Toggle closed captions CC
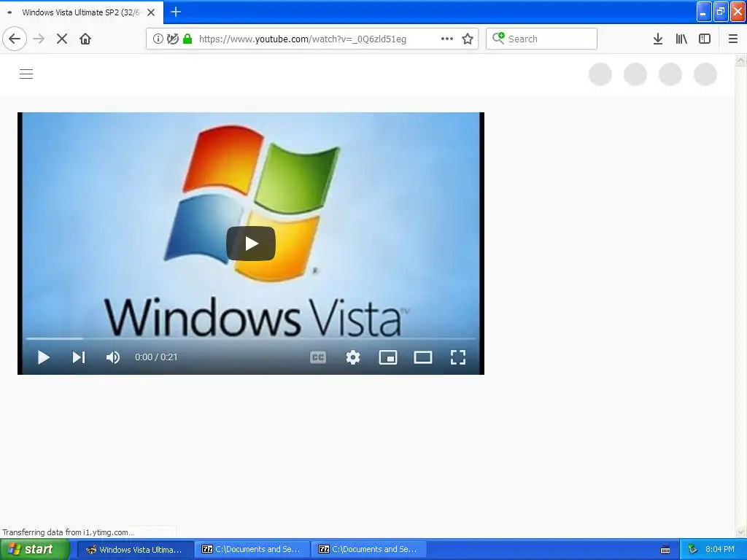 point(318,357)
